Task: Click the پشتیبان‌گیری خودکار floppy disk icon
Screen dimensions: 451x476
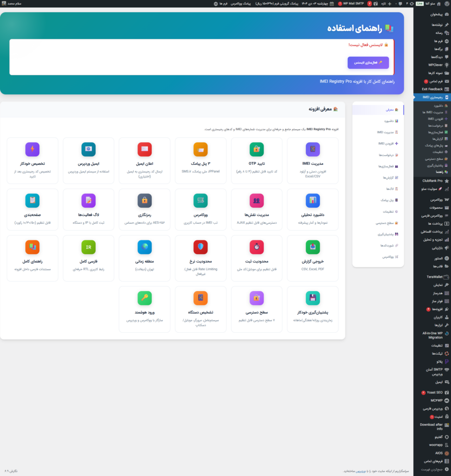Action: point(312,298)
